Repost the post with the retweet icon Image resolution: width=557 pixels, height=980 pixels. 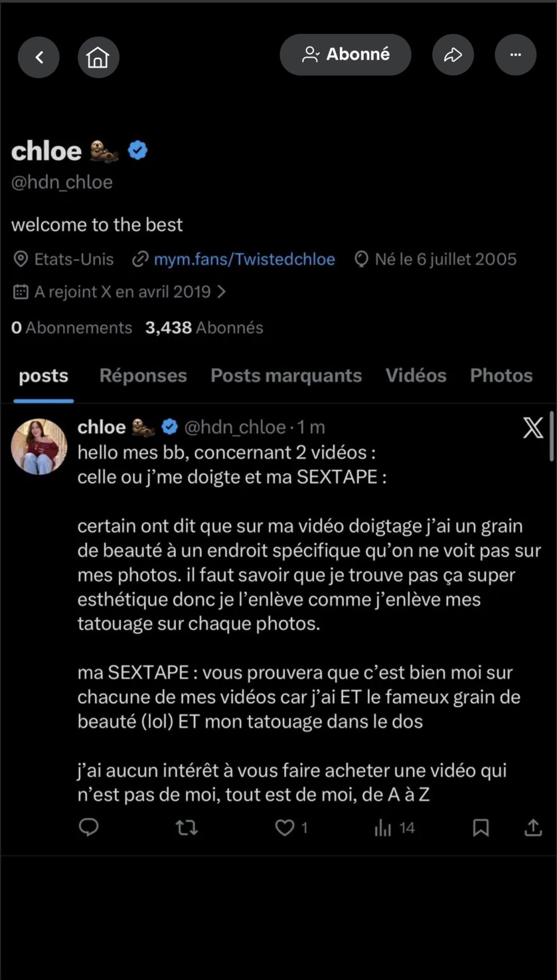pyautogui.click(x=187, y=828)
